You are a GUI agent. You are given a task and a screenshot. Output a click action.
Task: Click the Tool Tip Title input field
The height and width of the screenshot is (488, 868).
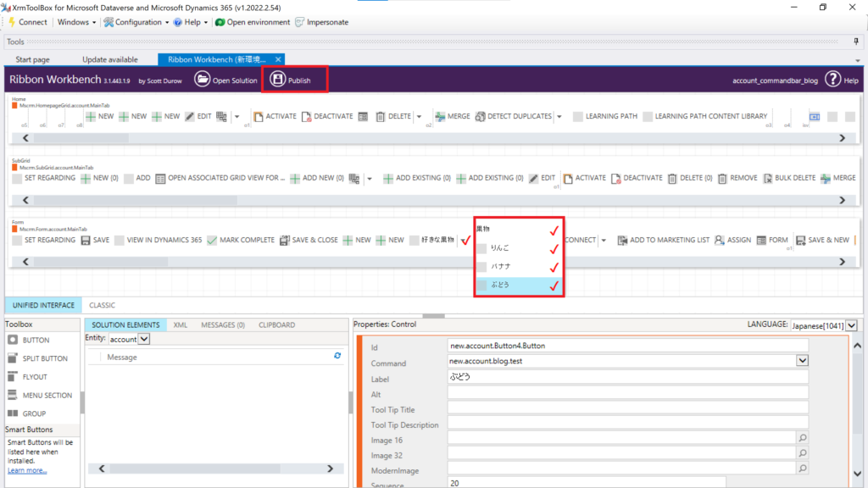(628, 408)
